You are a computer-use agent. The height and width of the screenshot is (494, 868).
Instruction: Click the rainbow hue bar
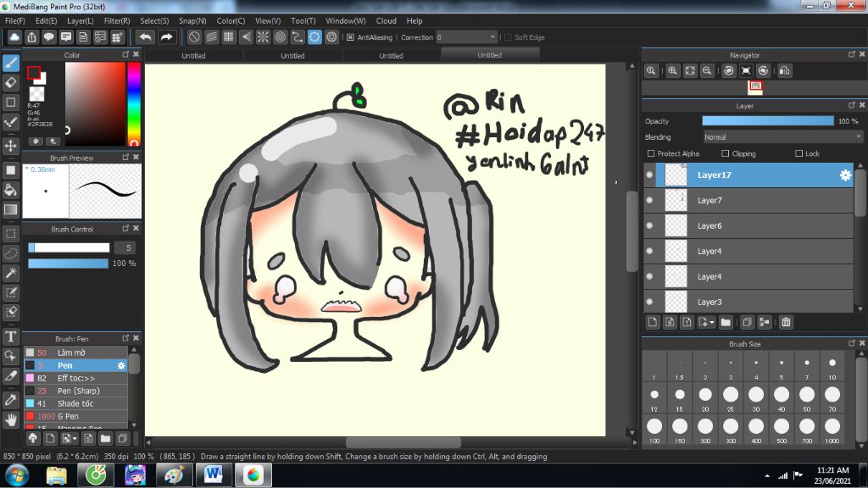[134, 104]
